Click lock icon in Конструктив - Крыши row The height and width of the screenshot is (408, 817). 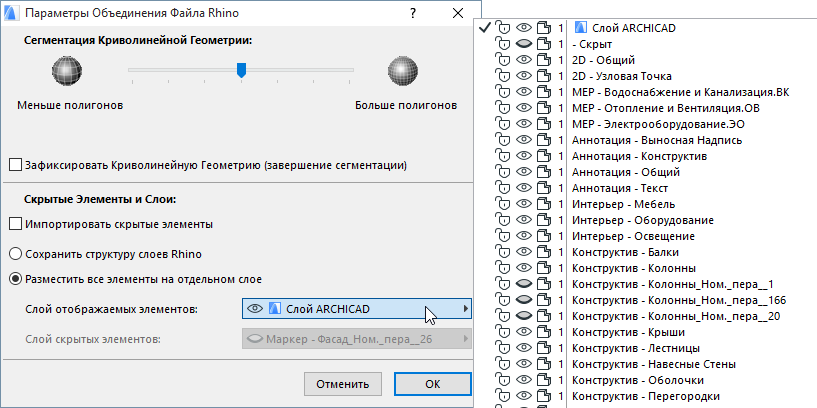point(502,332)
